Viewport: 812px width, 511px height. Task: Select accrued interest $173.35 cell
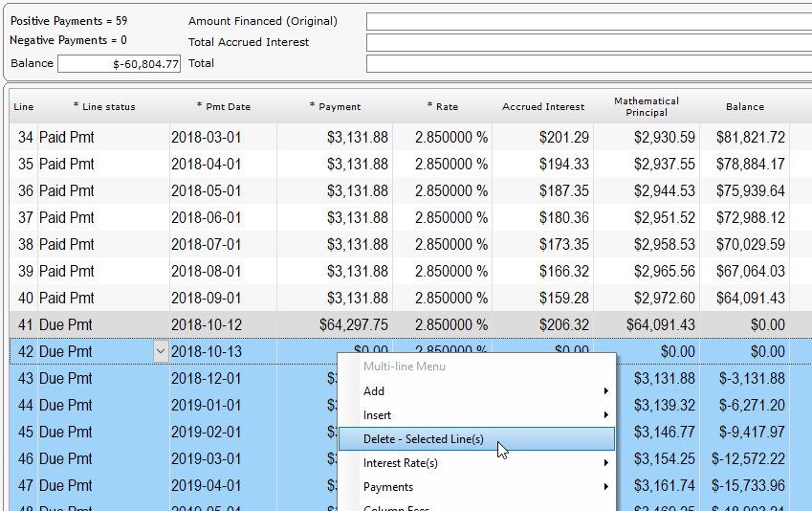[542, 245]
